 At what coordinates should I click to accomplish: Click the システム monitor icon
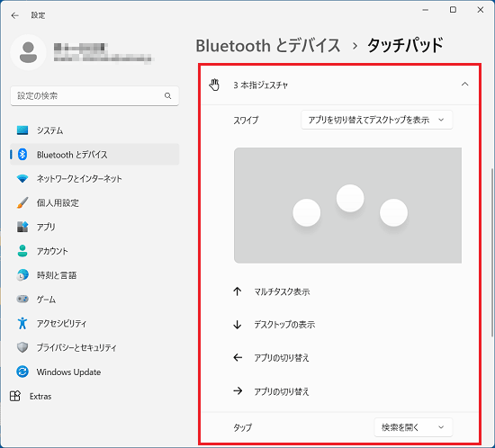tap(22, 130)
